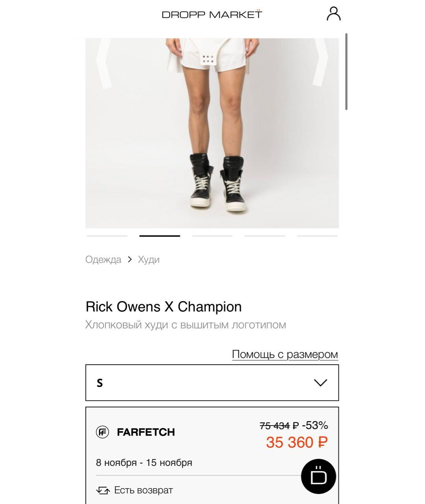Click the Помощь с размером link
The height and width of the screenshot is (504, 425).
285,354
